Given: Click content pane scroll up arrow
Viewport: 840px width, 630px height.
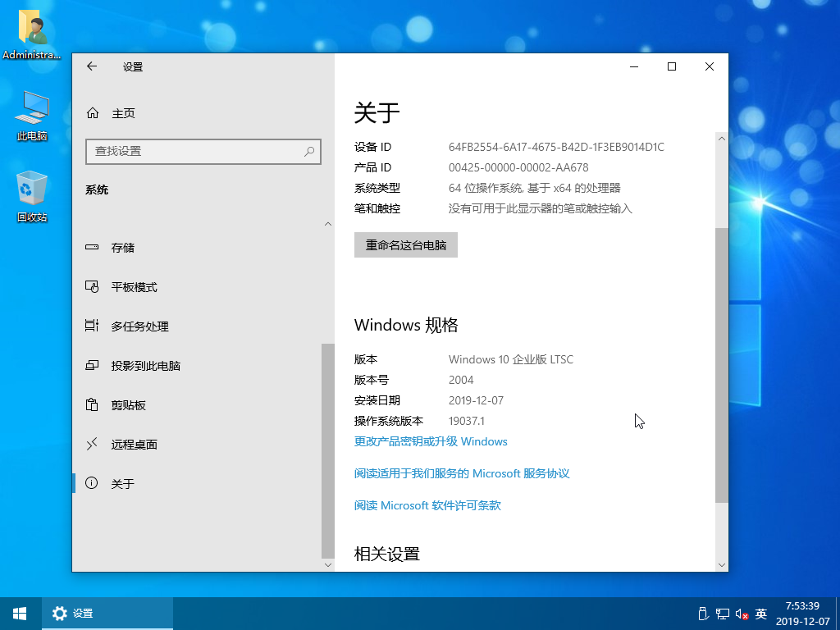Looking at the screenshot, I should point(722,138).
